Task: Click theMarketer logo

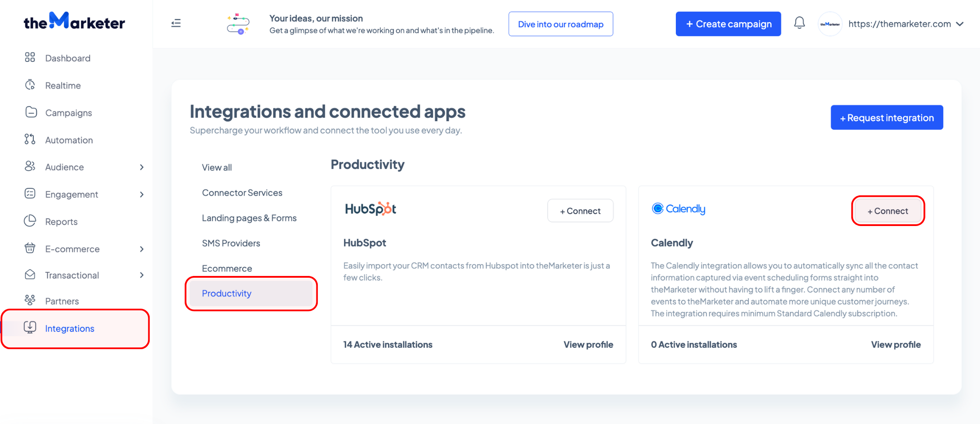Action: click(x=74, y=21)
